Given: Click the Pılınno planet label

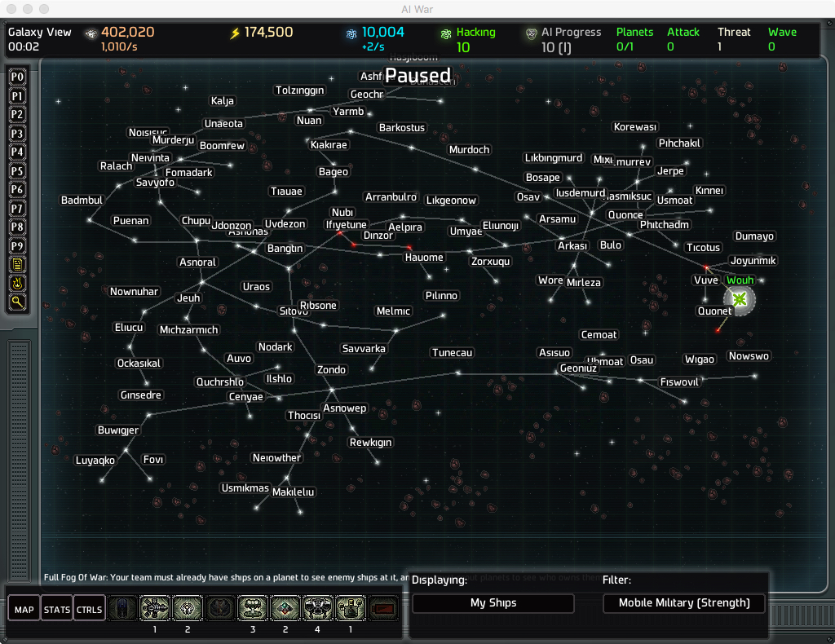Looking at the screenshot, I should click(441, 295).
